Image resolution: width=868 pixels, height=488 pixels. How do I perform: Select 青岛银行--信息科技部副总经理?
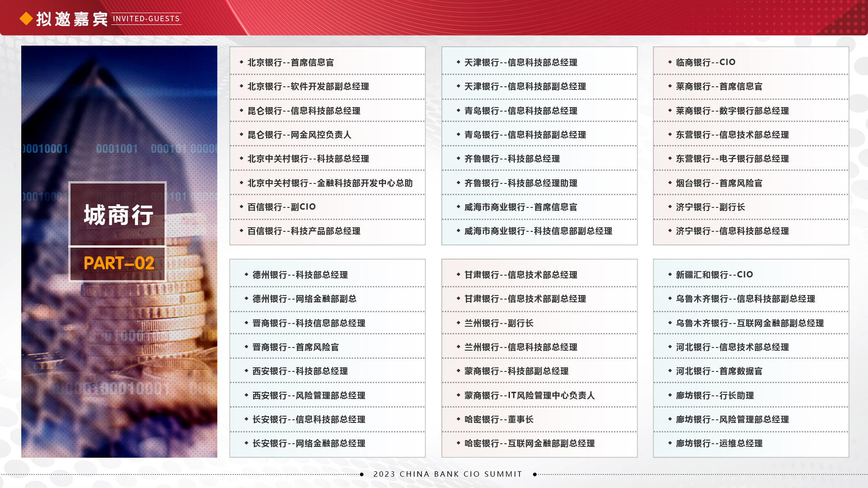(x=525, y=135)
